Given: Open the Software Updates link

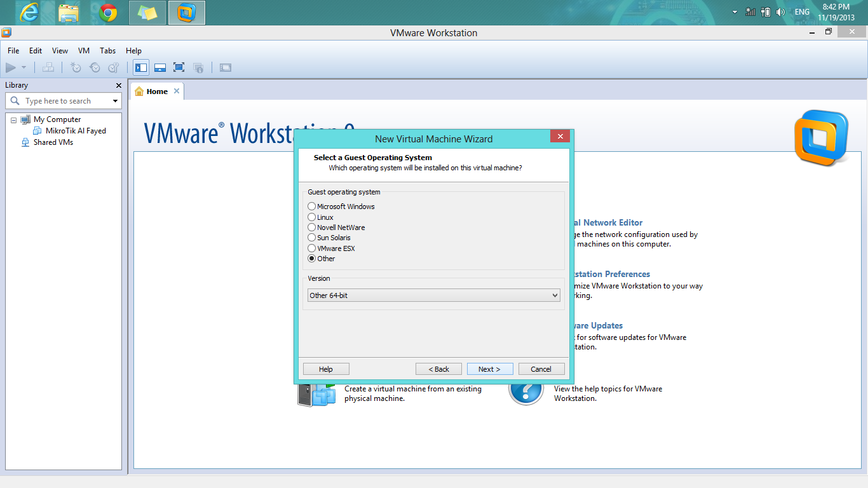Looking at the screenshot, I should click(x=599, y=326).
